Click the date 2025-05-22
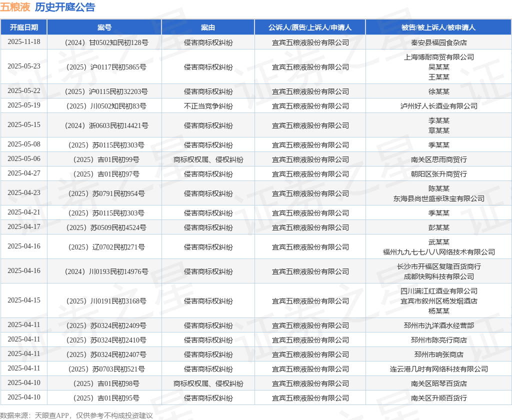 coord(24,91)
